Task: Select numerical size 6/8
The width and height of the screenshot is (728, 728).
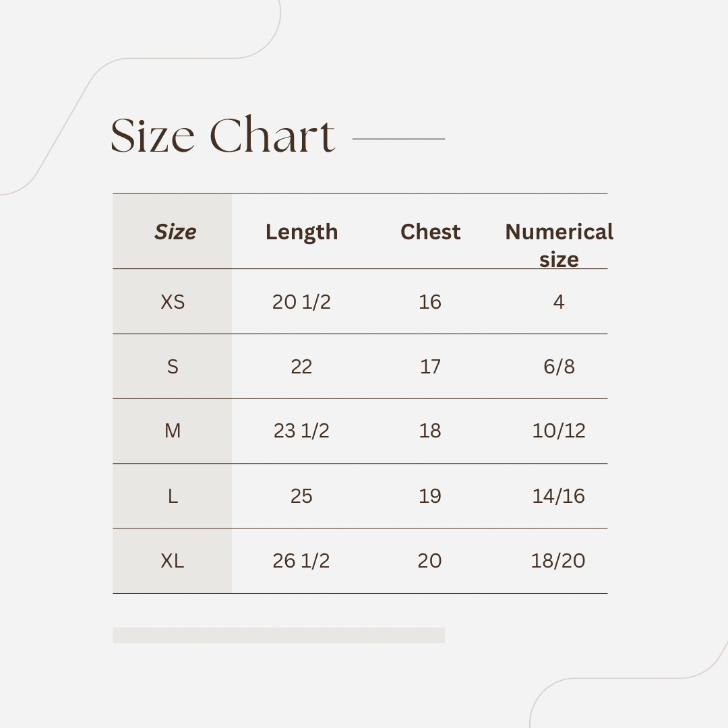Action: [559, 367]
